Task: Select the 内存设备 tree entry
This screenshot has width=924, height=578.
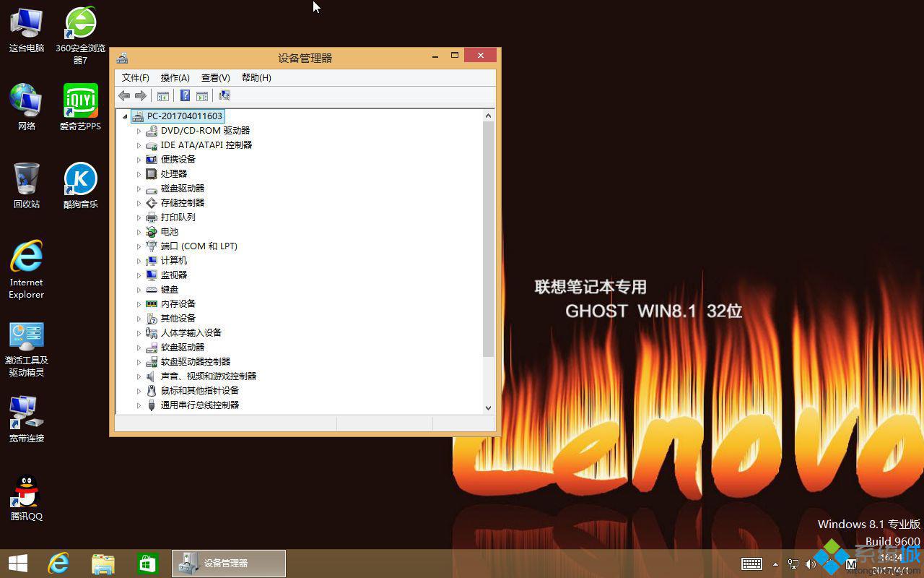Action: [178, 303]
